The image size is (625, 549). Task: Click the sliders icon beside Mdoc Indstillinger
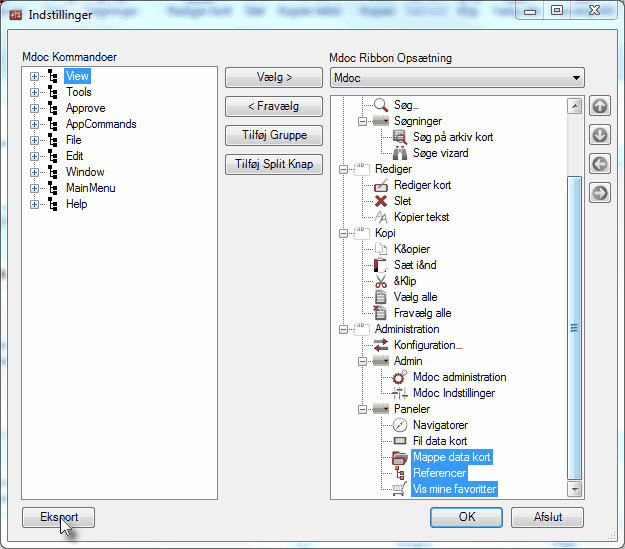pyautogui.click(x=399, y=393)
